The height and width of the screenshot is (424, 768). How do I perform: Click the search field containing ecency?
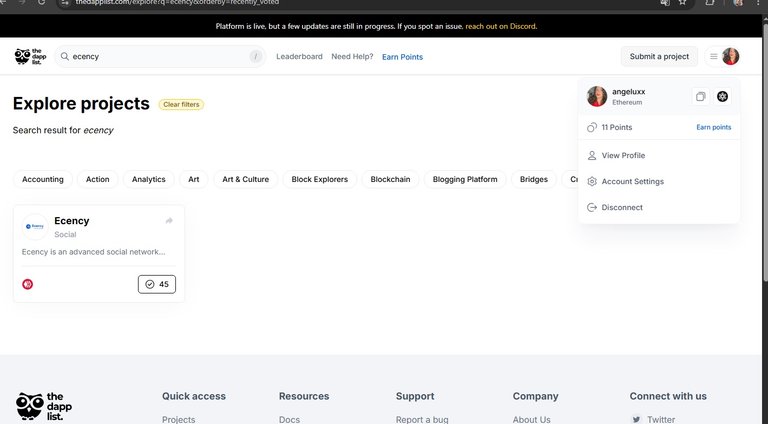point(160,56)
